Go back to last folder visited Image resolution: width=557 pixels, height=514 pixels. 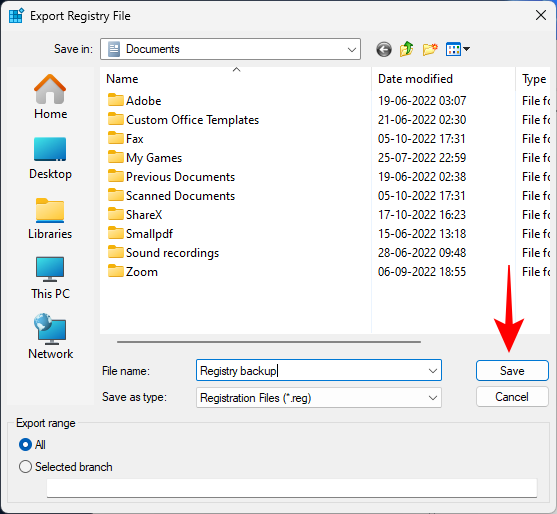pos(384,49)
